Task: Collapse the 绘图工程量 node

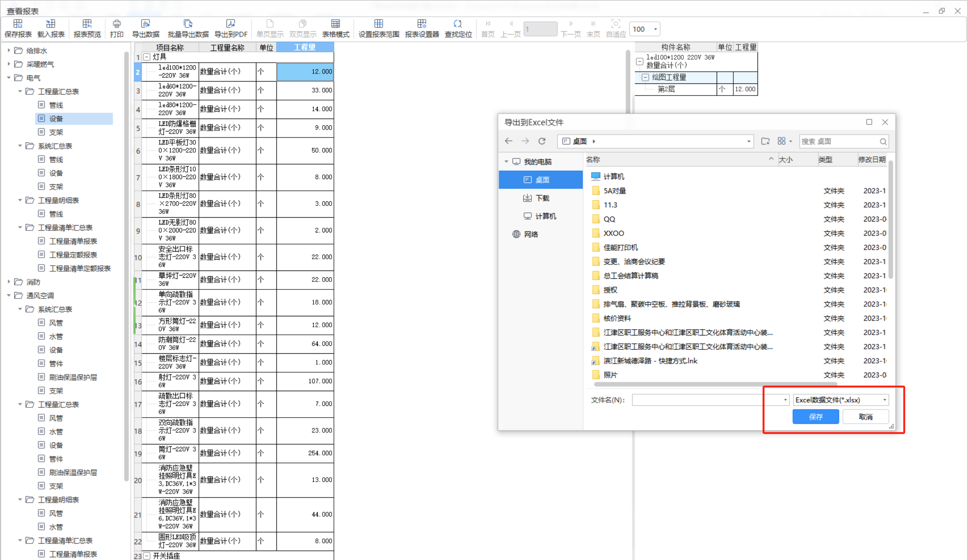Action: (x=646, y=77)
